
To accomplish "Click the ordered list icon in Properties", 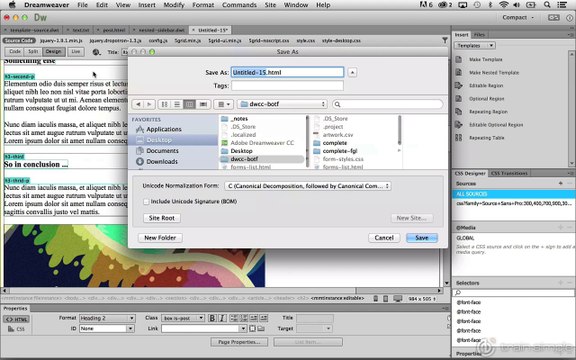I will tap(244, 318).
